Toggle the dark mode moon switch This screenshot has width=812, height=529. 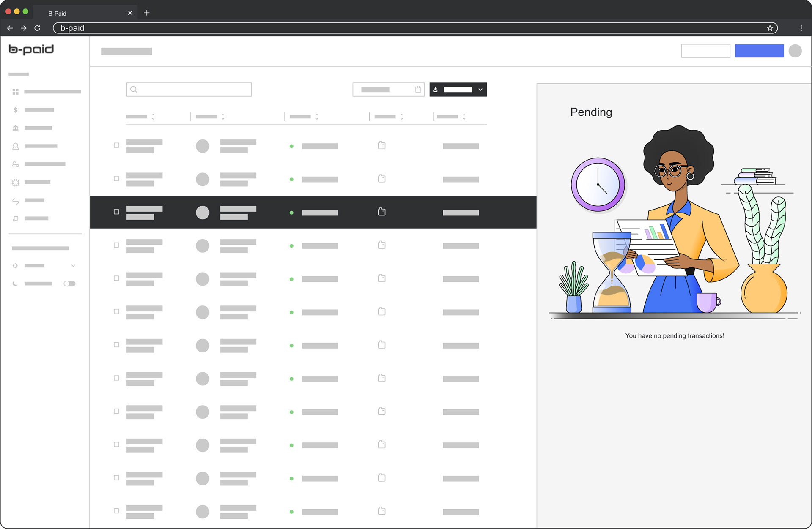pos(69,284)
